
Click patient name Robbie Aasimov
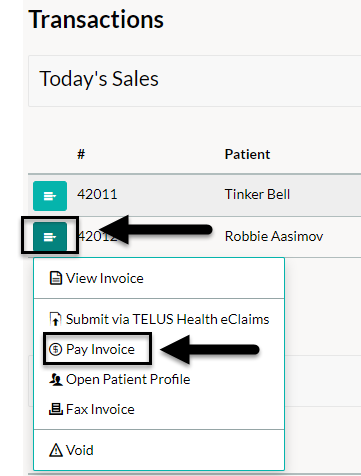274,236
